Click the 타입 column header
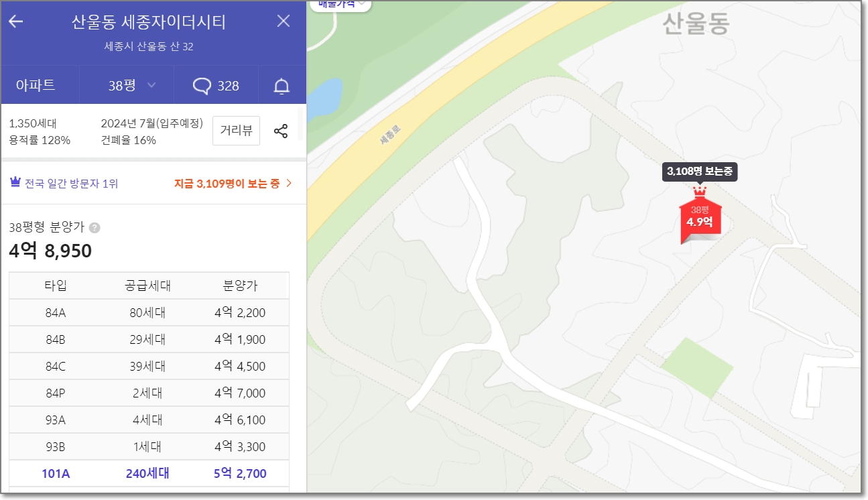Screen dimensions: 868x500 (56, 286)
